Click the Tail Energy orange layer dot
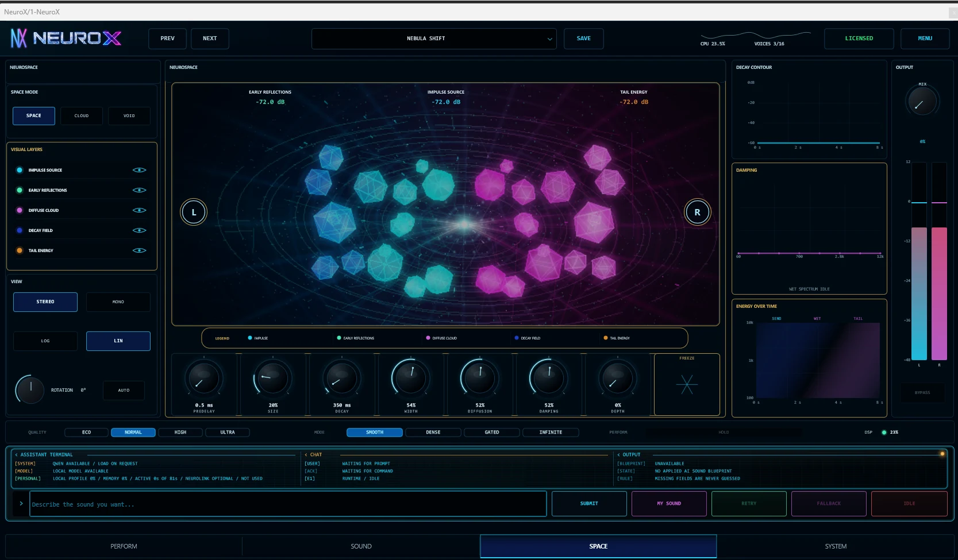This screenshot has height=560, width=958. 20,250
